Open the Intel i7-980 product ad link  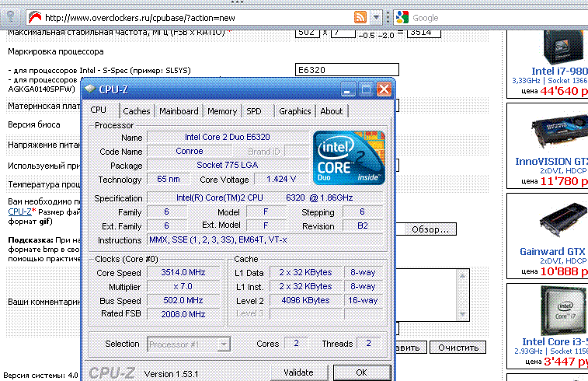[559, 71]
